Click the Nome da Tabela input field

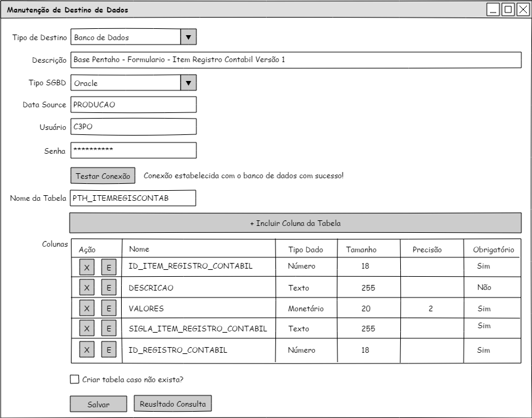133,198
